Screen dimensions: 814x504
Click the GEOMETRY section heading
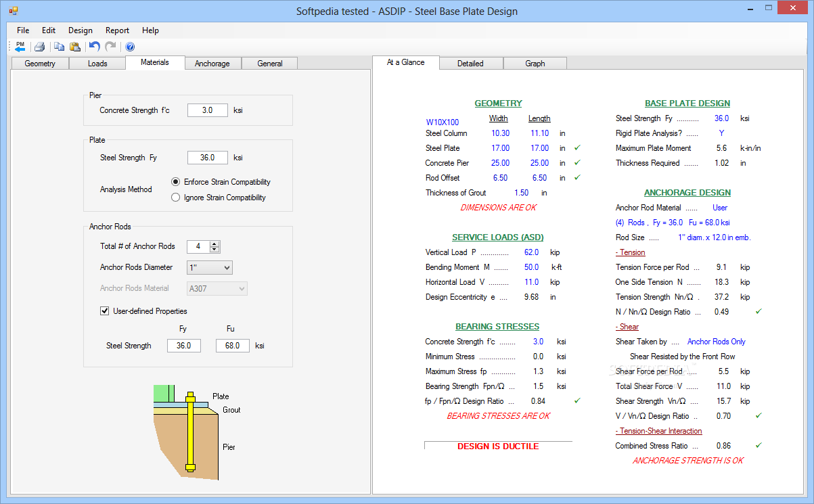pos(498,104)
